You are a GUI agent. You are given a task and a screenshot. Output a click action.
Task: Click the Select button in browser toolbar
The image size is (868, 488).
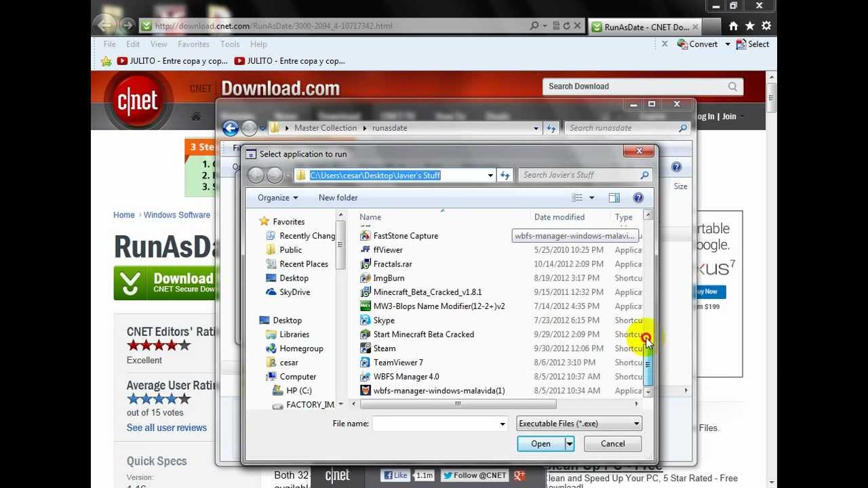pos(753,44)
